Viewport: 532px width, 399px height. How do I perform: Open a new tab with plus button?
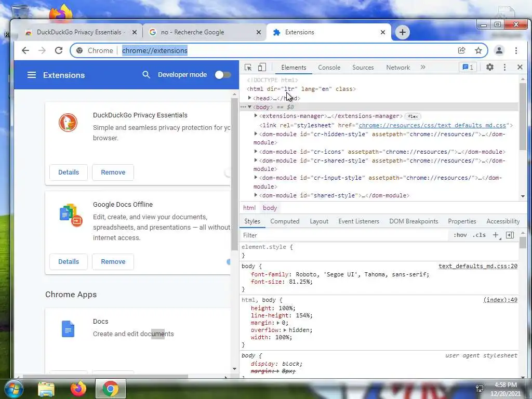[403, 32]
